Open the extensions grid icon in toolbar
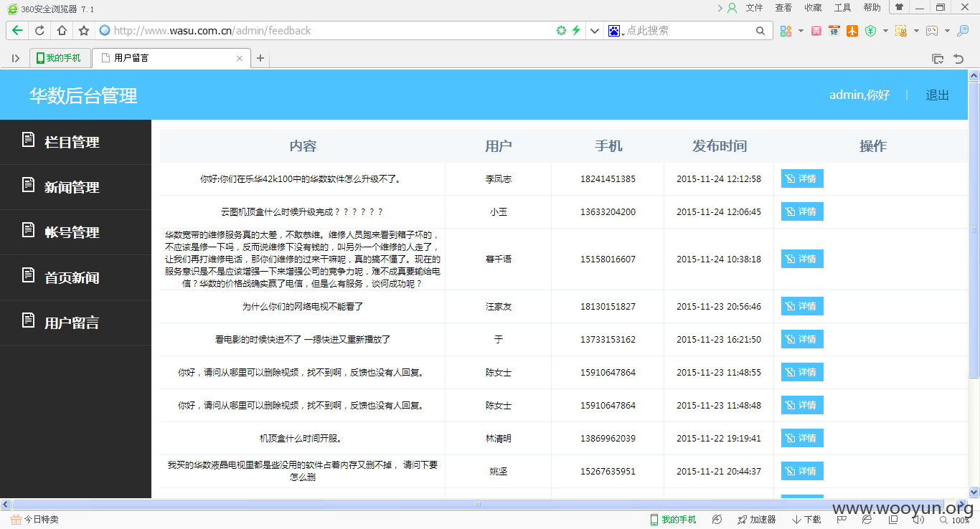This screenshot has width=980, height=529. tap(786, 31)
